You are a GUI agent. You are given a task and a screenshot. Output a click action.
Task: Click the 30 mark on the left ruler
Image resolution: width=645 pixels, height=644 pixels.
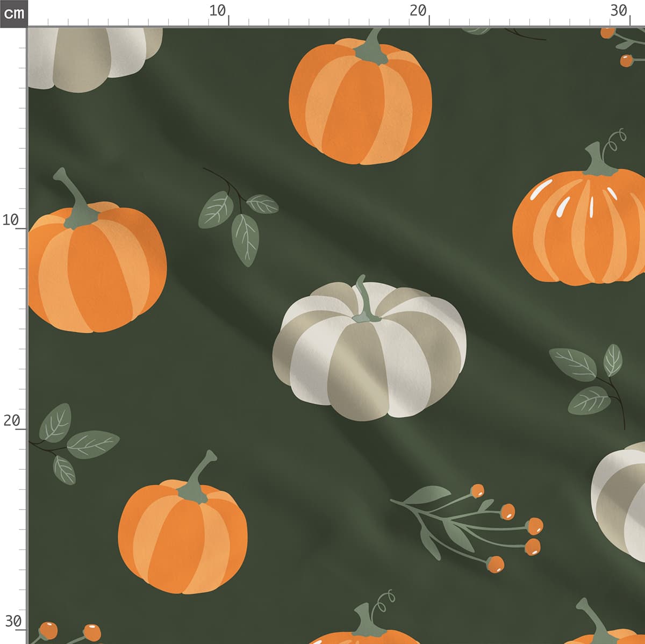click(x=13, y=621)
